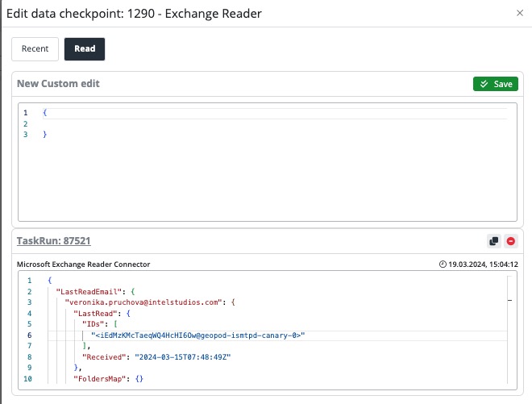Switch to the Recent tab
This screenshot has width=532, height=404.
pos(35,48)
